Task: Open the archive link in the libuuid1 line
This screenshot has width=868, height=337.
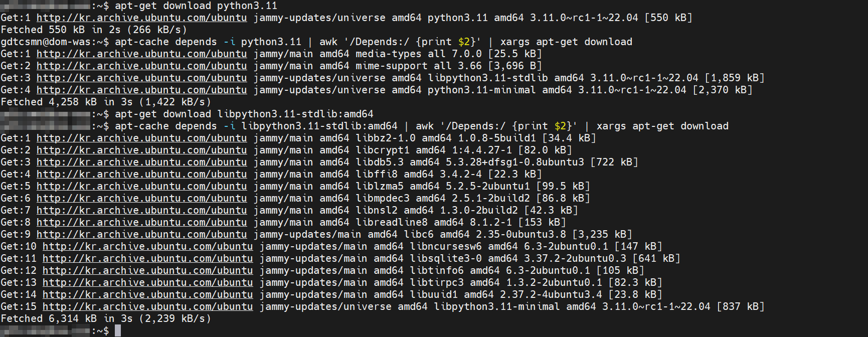Action: click(x=148, y=294)
